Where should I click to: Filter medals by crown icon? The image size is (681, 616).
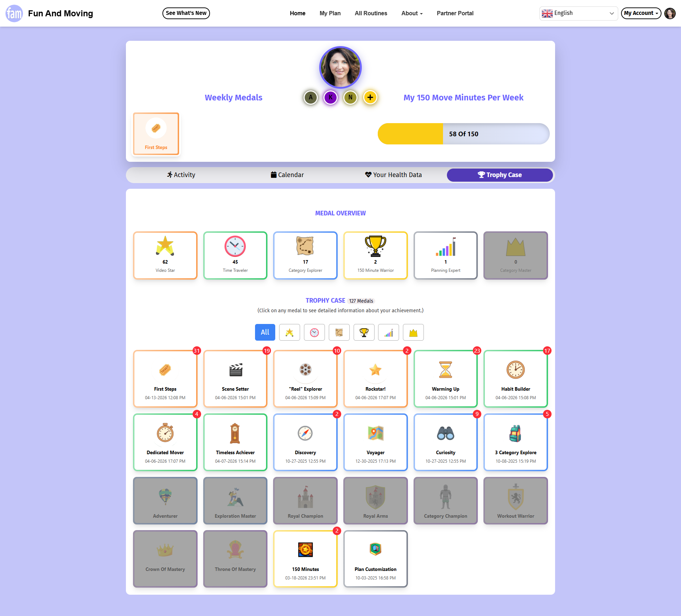coord(413,332)
